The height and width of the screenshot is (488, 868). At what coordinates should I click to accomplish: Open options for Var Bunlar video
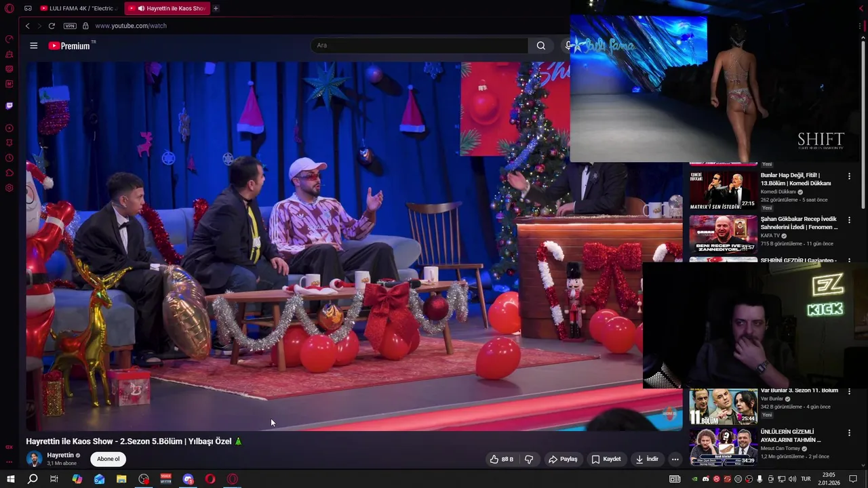pos(849,391)
